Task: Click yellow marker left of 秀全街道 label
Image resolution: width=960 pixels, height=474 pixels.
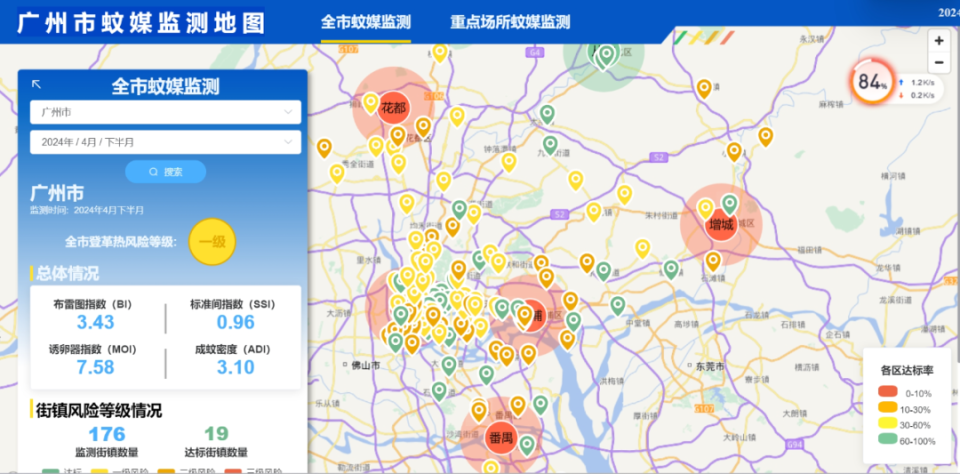Action: (x=337, y=174)
